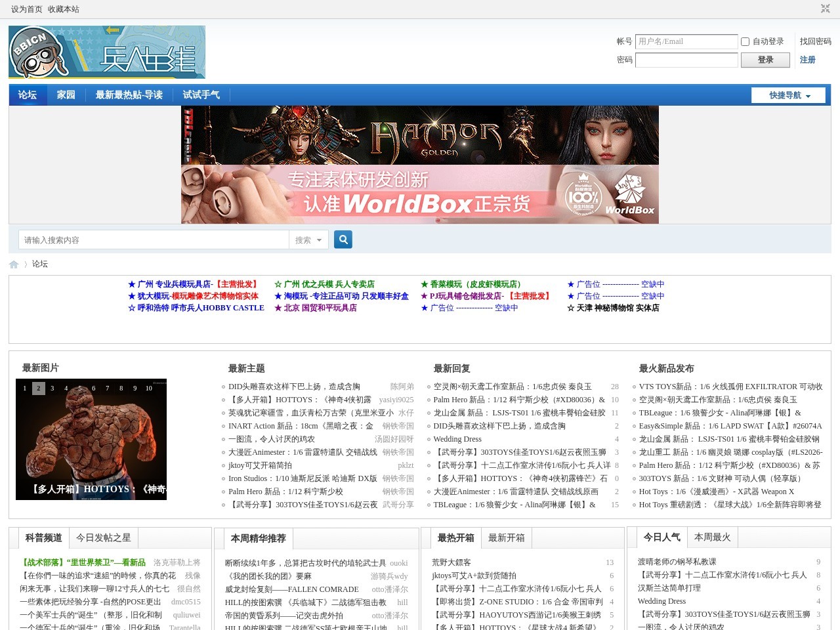Enable the 自动登录 checkbox

pyautogui.click(x=745, y=41)
